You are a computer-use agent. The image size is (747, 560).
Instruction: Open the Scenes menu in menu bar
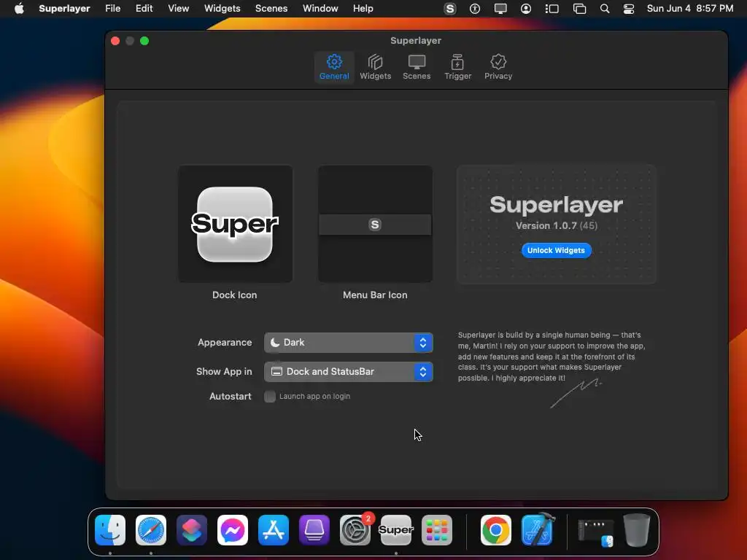pyautogui.click(x=271, y=9)
